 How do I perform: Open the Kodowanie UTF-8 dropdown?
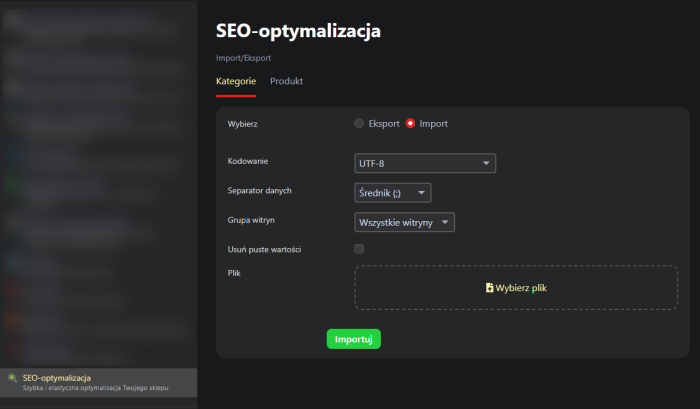(x=425, y=163)
